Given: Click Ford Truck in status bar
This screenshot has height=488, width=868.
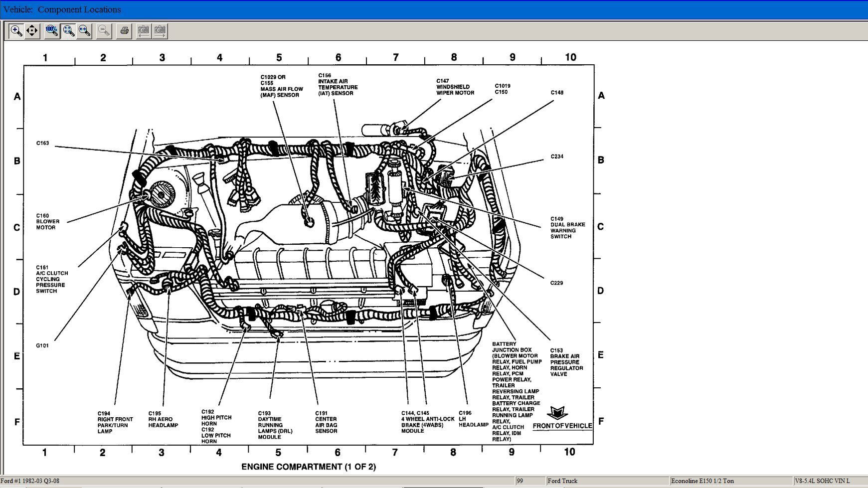Looking at the screenshot, I should click(x=562, y=481).
